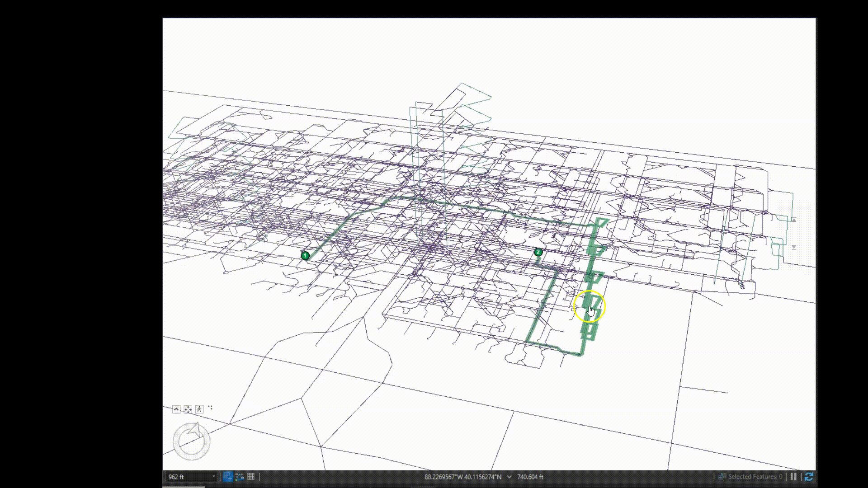Click floor-level down triangle arrow
868x488 pixels.
(x=794, y=247)
